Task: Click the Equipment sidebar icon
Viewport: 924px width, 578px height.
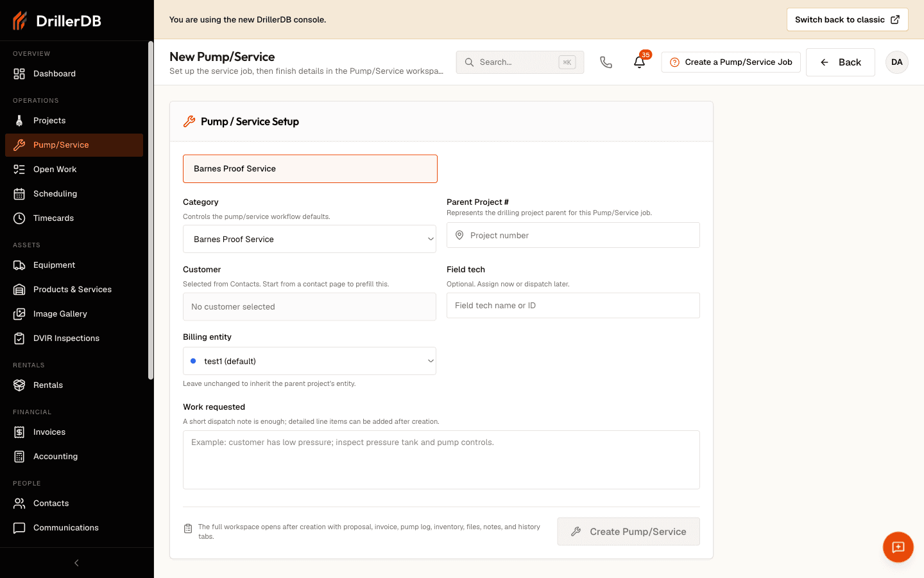Action: click(x=19, y=265)
